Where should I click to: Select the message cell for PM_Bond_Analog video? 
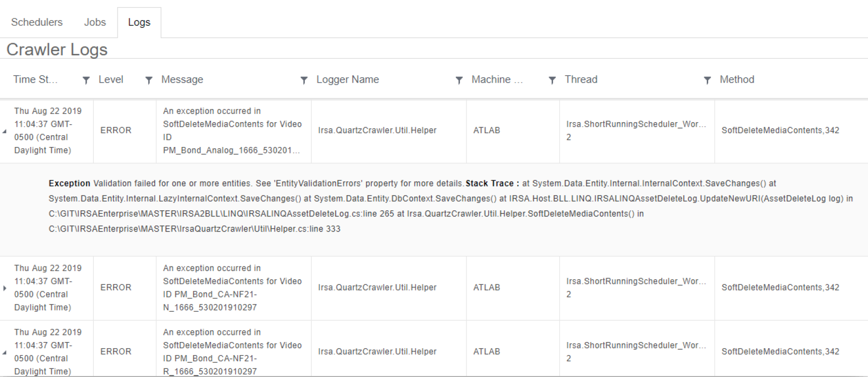[234, 131]
